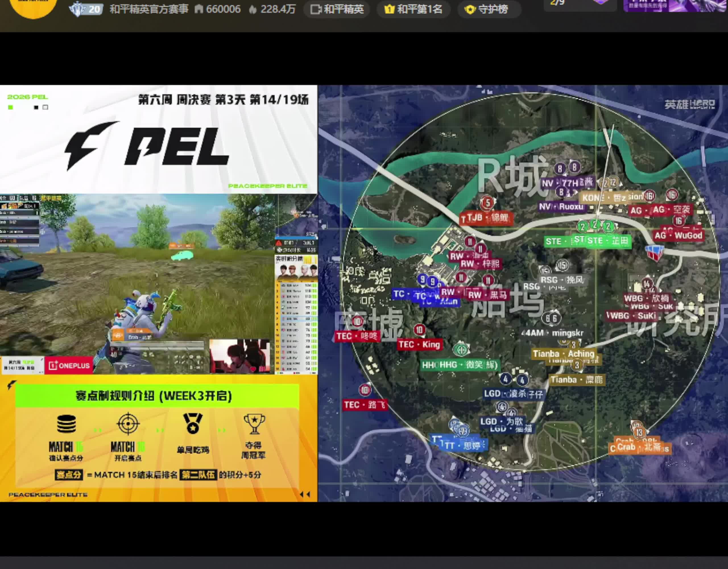Click the green HHG team emblem marker
Image resolution: width=728 pixels, height=569 pixels.
pyautogui.click(x=461, y=349)
